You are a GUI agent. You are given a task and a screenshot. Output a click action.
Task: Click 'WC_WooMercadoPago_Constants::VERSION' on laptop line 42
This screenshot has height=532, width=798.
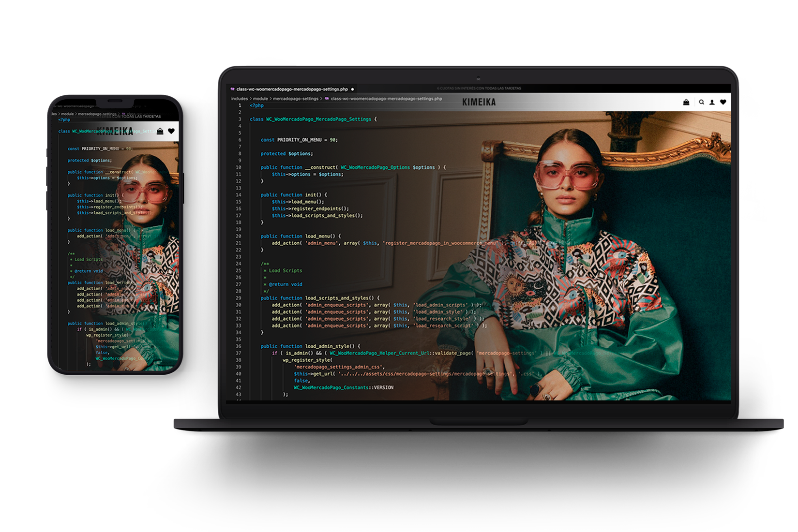(x=344, y=388)
